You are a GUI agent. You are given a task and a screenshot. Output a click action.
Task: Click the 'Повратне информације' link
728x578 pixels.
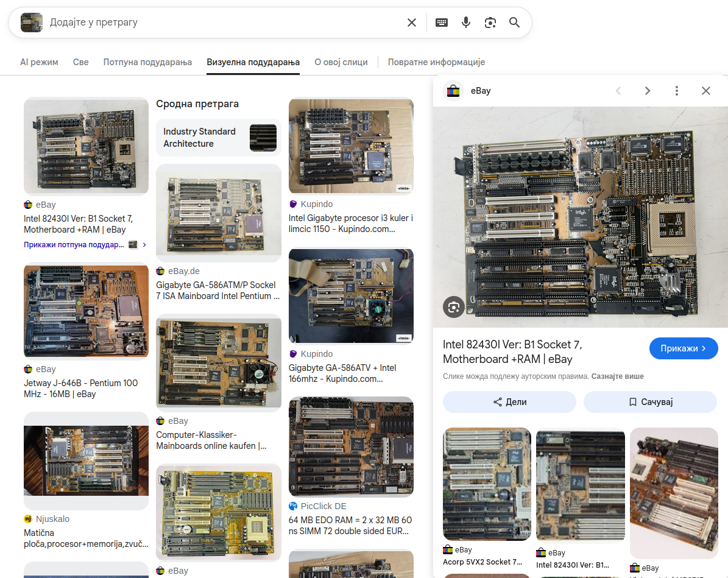point(436,62)
